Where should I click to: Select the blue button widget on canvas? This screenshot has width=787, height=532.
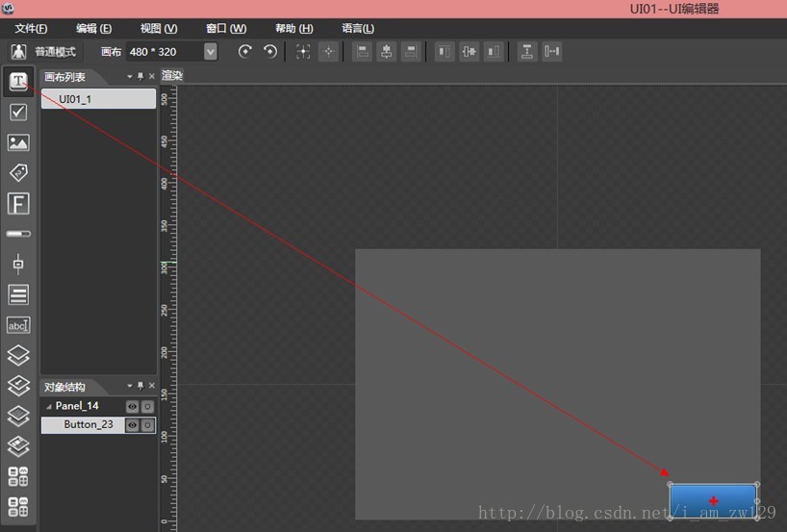coord(713,501)
